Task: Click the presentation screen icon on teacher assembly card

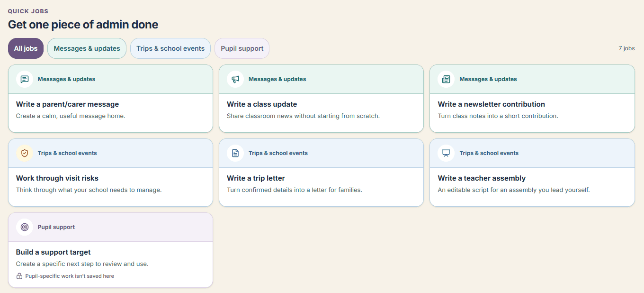Action: 446,153
